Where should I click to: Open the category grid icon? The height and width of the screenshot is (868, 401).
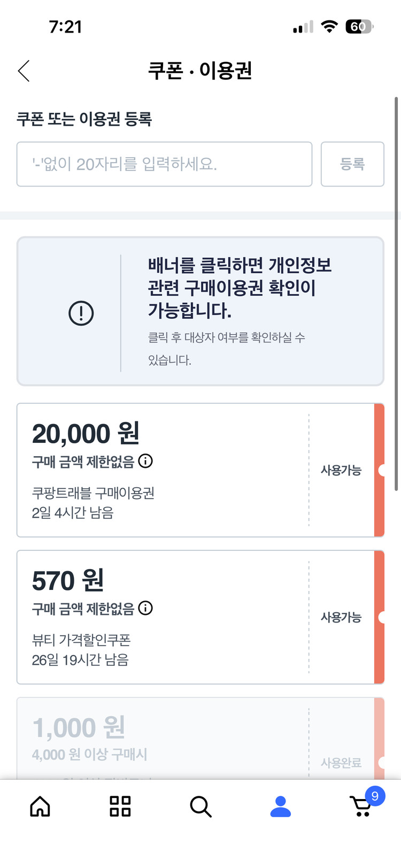[120, 806]
